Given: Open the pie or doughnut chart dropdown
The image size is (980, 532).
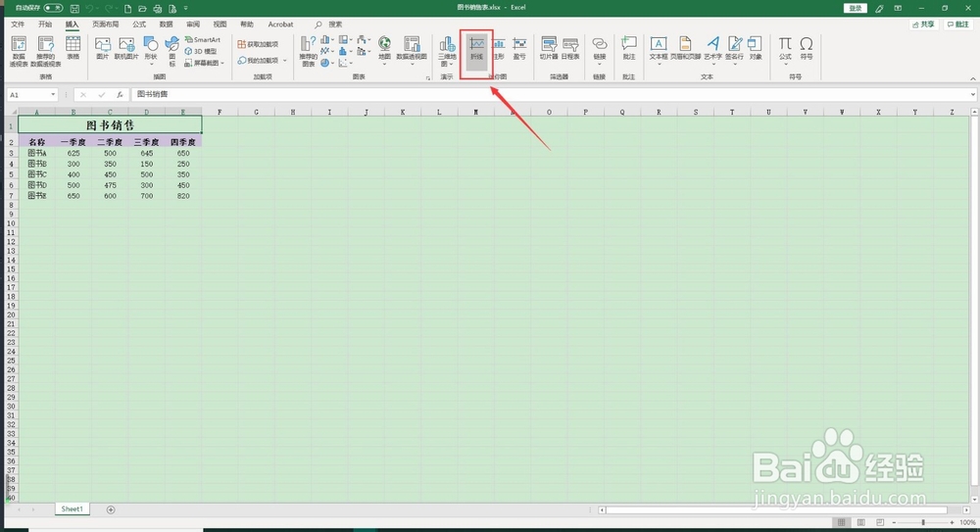Looking at the screenshot, I should (x=327, y=63).
